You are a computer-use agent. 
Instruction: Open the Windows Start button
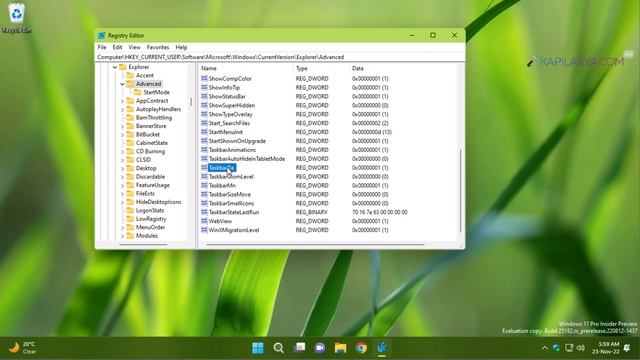[258, 348]
